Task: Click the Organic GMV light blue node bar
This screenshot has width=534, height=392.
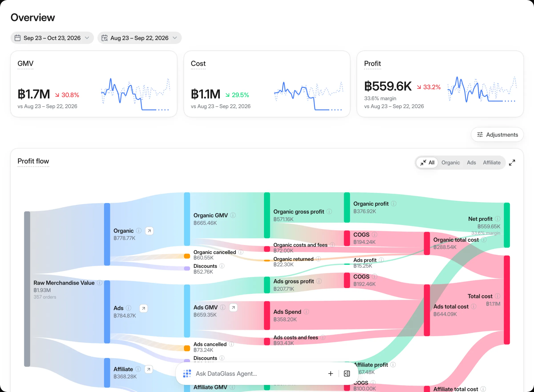Action: 187,219
